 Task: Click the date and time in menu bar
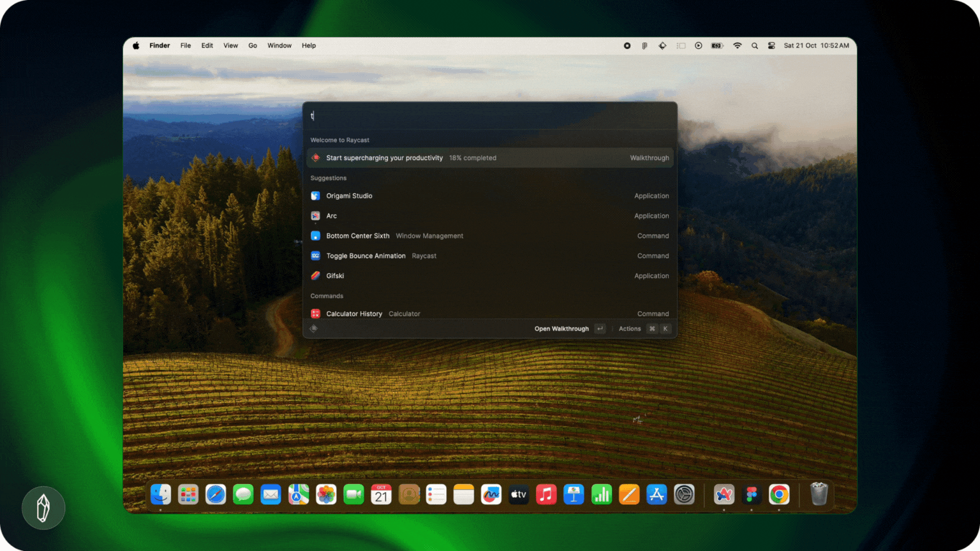pyautogui.click(x=816, y=46)
